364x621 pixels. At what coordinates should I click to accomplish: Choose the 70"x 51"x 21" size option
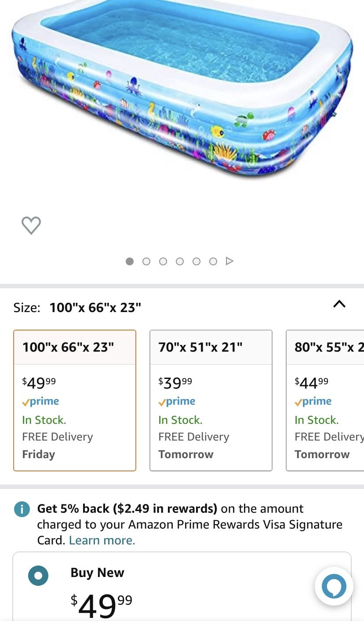click(x=211, y=400)
